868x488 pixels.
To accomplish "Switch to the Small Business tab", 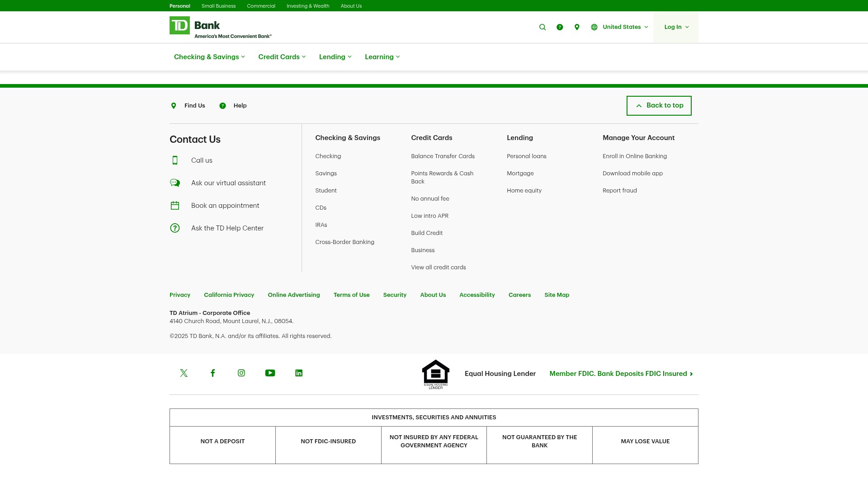I will point(218,6).
